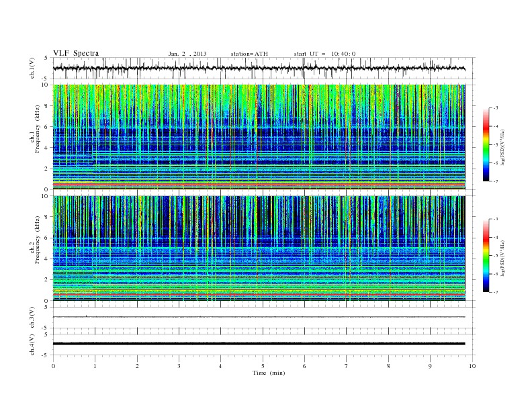The image size is (532, 411).
Task: Click inside the ch.1 frequency spectrogram
Action: [259, 137]
